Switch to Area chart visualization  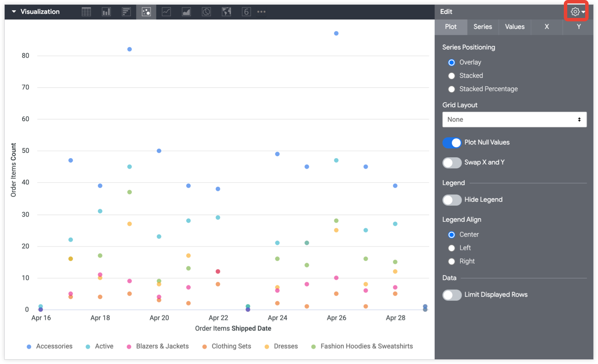click(x=186, y=12)
